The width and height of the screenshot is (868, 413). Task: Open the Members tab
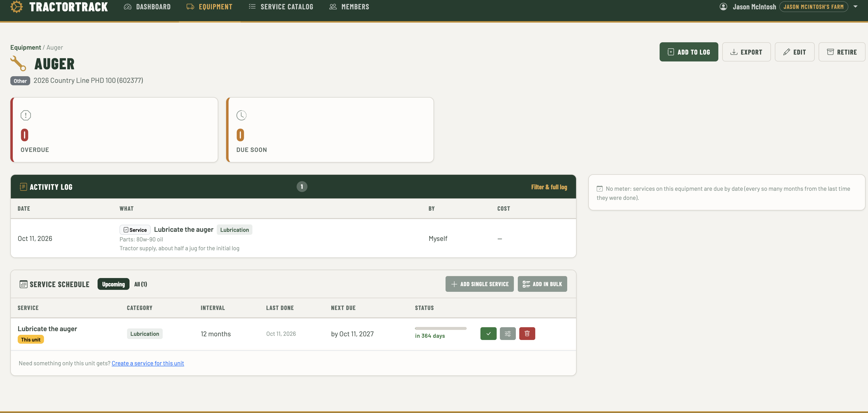[x=349, y=7]
